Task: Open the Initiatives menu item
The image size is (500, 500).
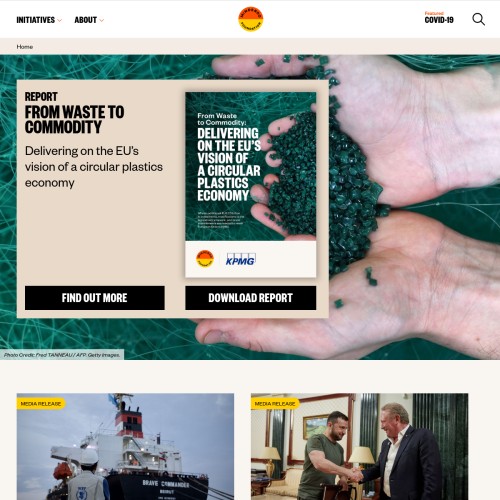Action: [36, 20]
